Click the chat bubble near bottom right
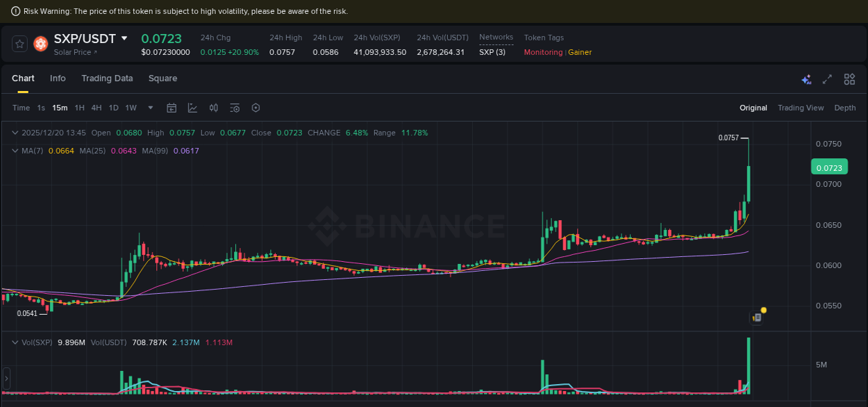 coord(756,316)
